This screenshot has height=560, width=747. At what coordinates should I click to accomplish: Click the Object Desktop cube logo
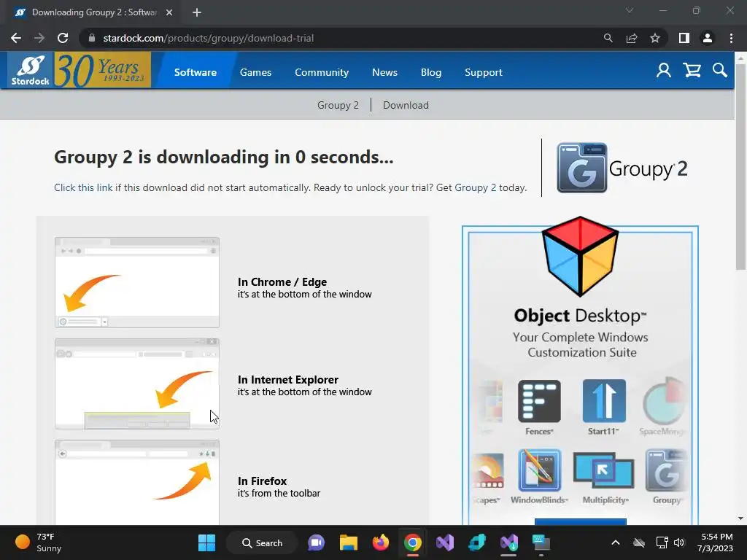[580, 256]
